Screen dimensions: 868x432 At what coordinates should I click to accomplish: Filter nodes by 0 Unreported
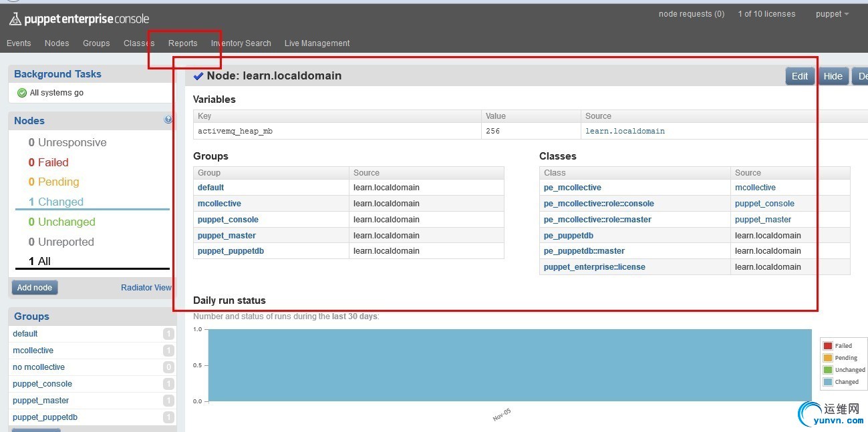coord(61,242)
